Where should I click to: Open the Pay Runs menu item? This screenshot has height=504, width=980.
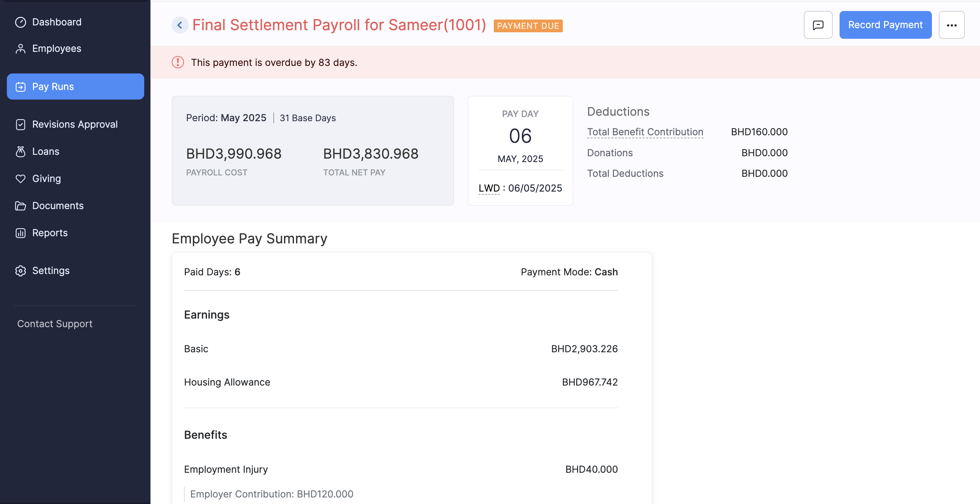(75, 86)
